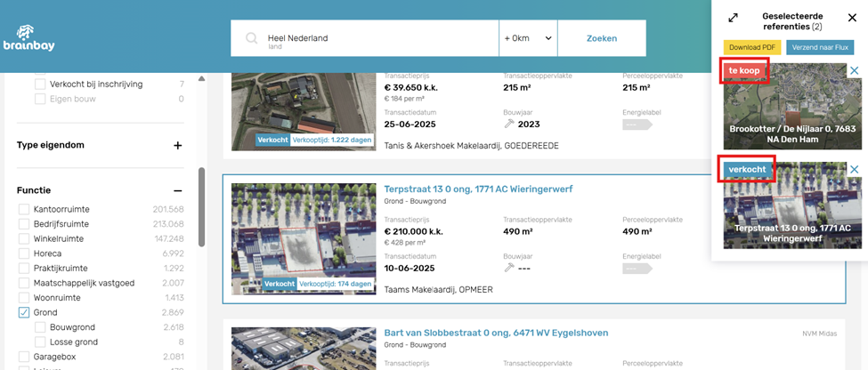The width and height of the screenshot is (868, 370).
Task: Tick the Garagebox checkbox
Action: [24, 357]
